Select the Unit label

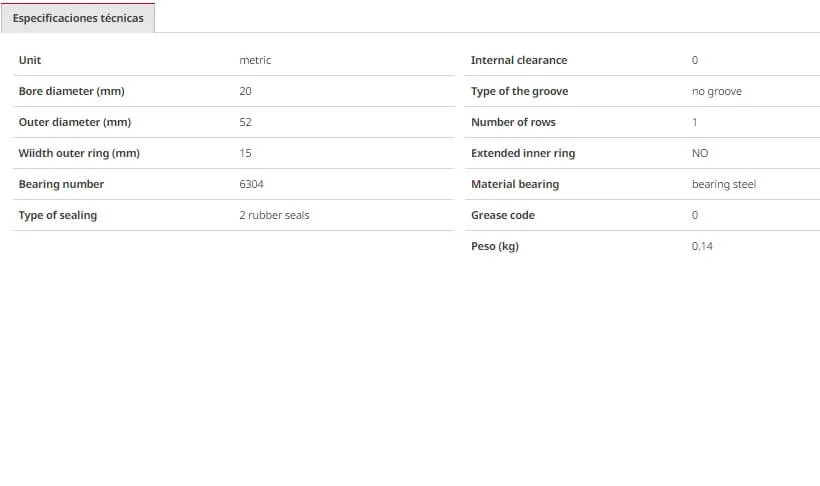[30, 60]
